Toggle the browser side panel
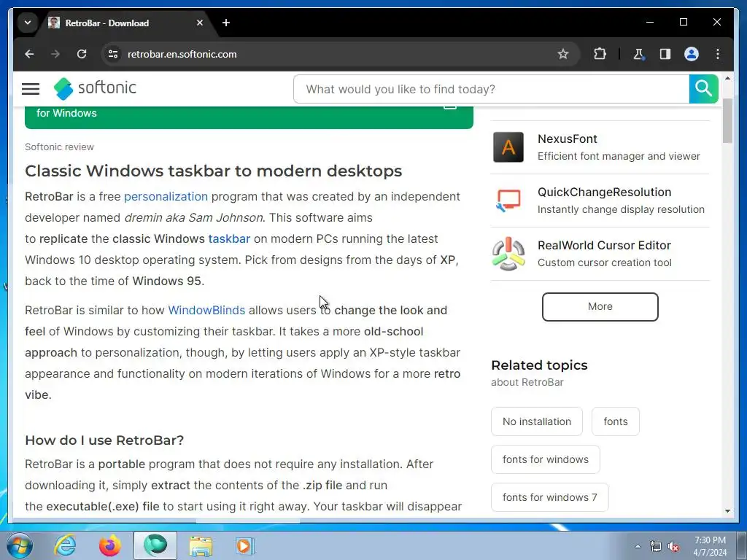The image size is (747, 560). pyautogui.click(x=665, y=54)
